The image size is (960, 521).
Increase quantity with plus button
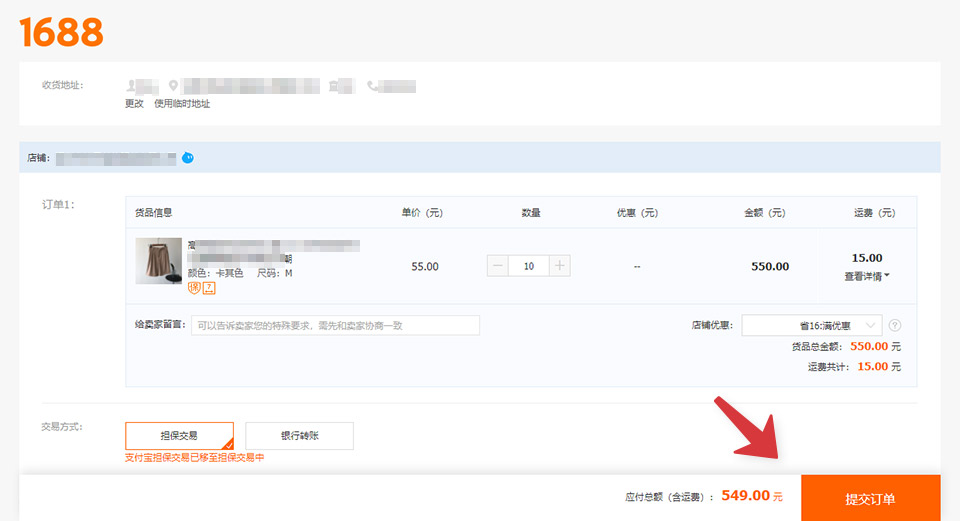pos(560,266)
